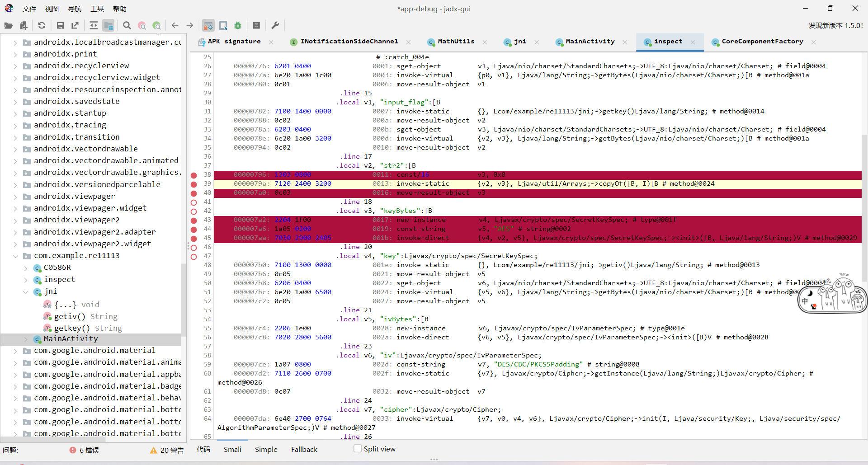Toggle breakpoint on line 45
The height and width of the screenshot is (465, 868).
tap(194, 239)
